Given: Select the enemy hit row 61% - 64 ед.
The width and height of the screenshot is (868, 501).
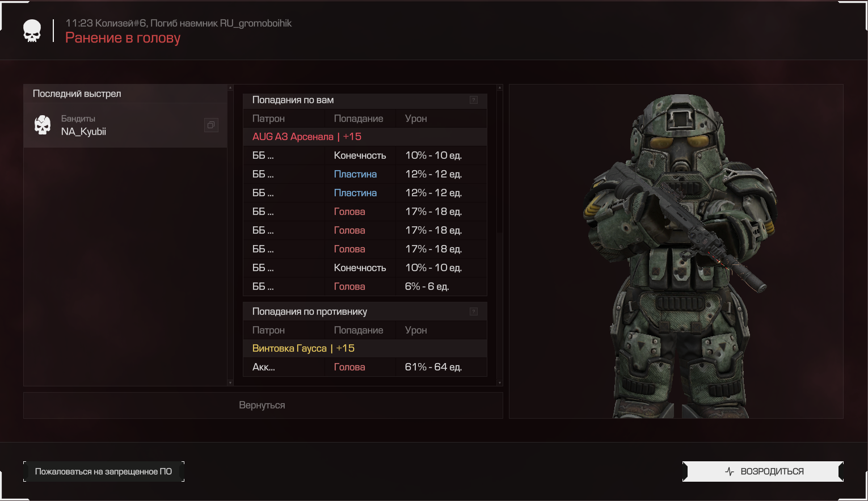Looking at the screenshot, I should (364, 367).
